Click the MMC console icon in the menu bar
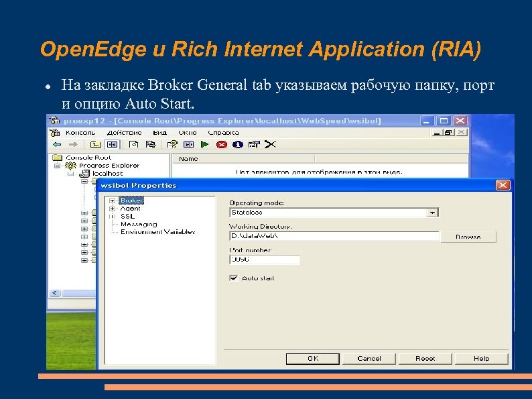532x399 pixels. [x=55, y=133]
